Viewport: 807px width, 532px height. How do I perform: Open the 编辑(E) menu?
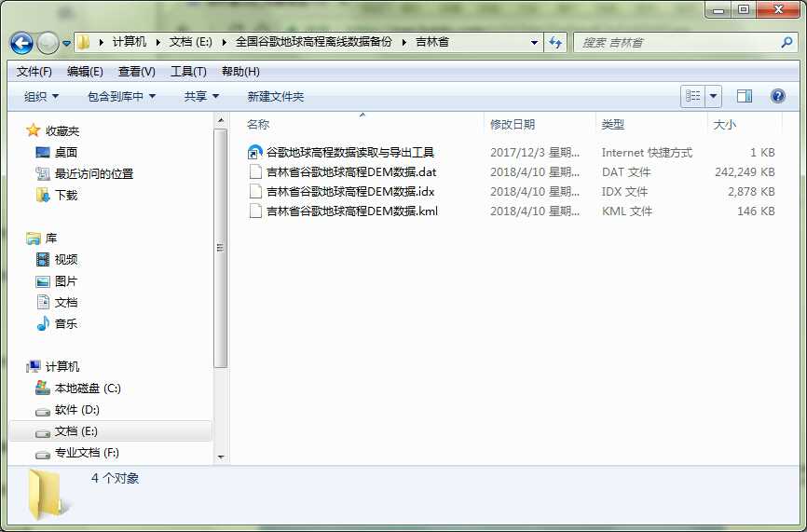tap(85, 72)
